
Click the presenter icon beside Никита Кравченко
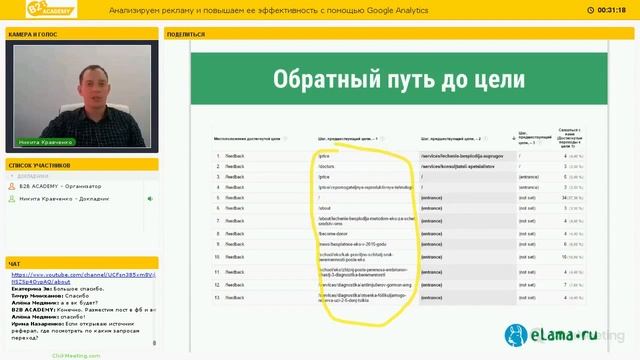pyautogui.click(x=12, y=199)
